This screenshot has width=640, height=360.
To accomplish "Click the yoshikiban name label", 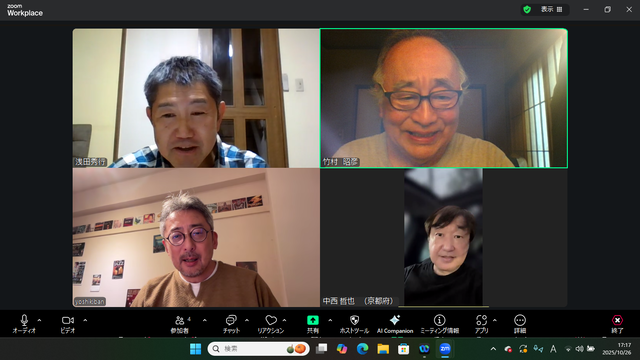I will [x=90, y=302].
